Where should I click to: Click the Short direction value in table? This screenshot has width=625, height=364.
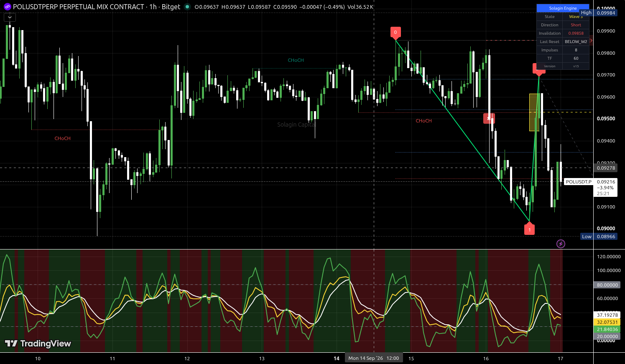click(x=576, y=25)
